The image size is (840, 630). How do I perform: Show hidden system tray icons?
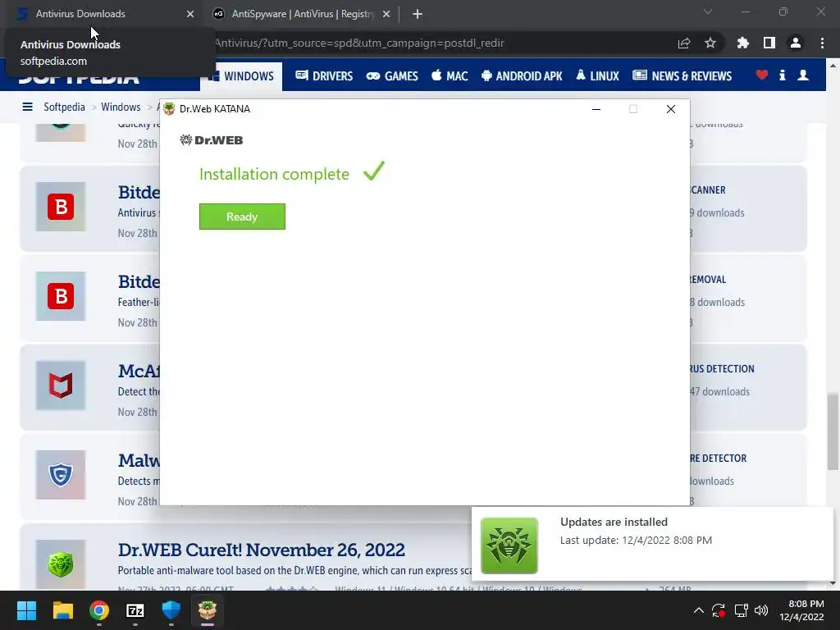coord(699,610)
